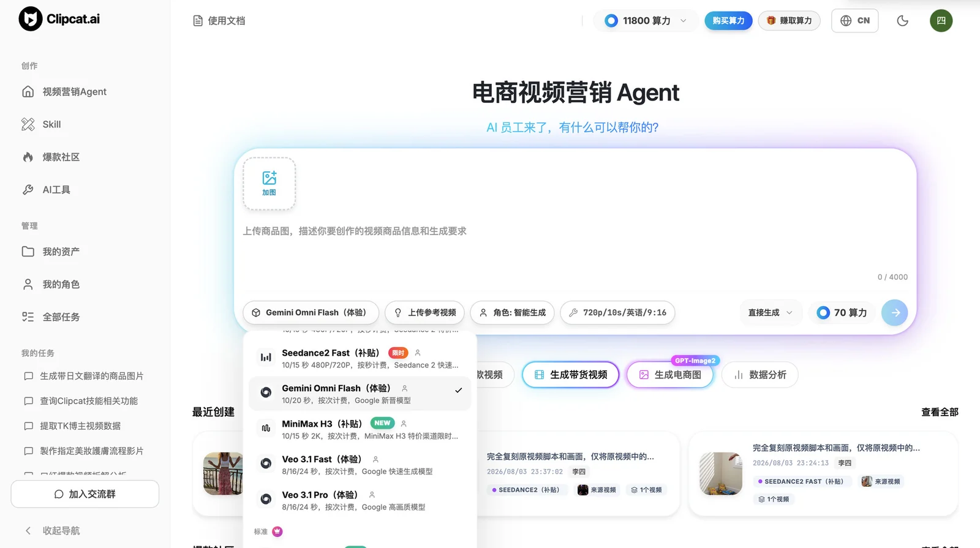Open the Skill sidebar item
980x548 pixels.
(85, 124)
